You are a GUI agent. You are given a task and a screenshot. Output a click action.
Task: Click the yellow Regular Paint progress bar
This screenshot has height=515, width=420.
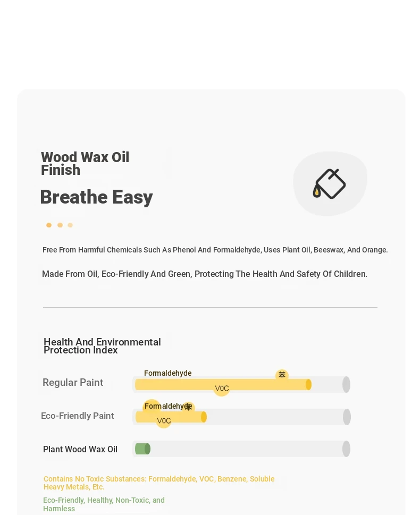(x=223, y=384)
